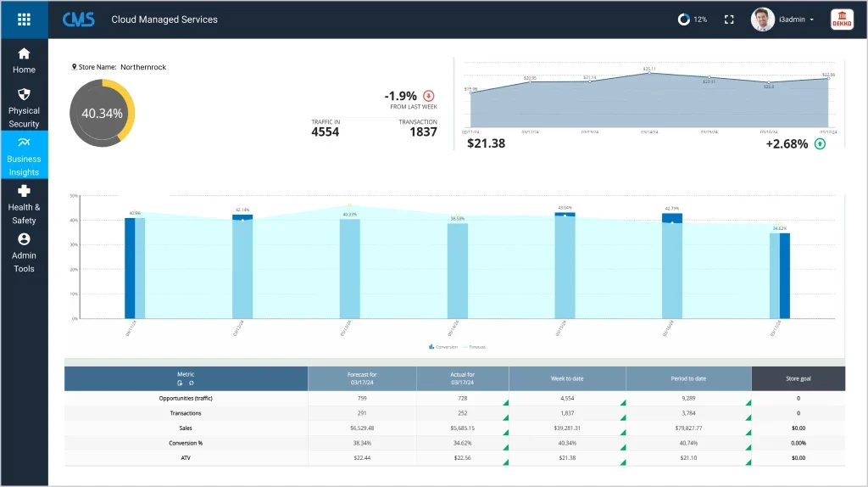
Task: Enter fullscreen mode
Action: pyautogui.click(x=729, y=20)
